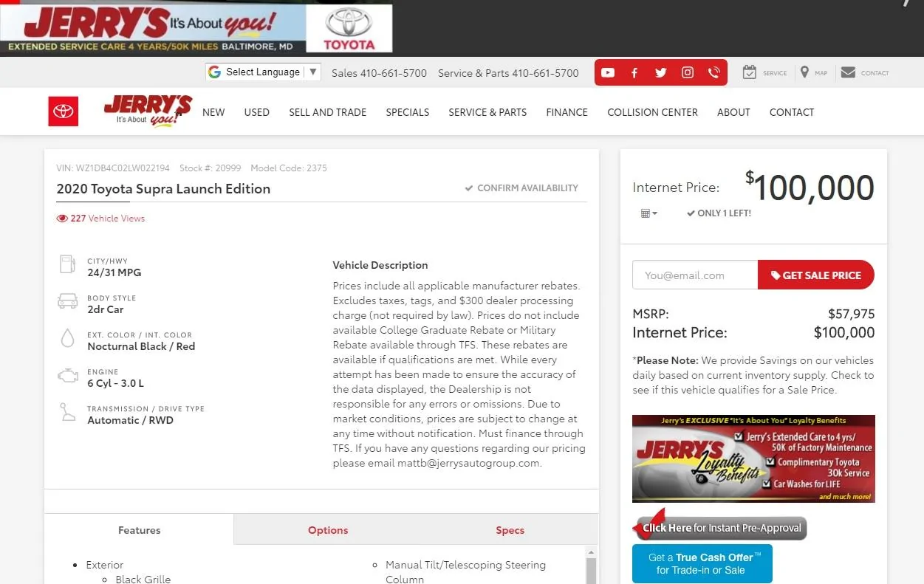The height and width of the screenshot is (584, 924).
Task: Click the large $100,000 Internet Price
Action: click(810, 188)
